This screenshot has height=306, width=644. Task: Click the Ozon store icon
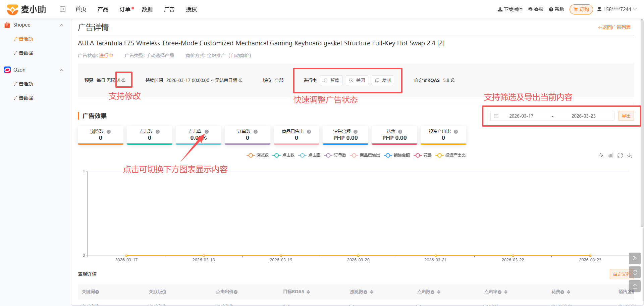[7, 70]
